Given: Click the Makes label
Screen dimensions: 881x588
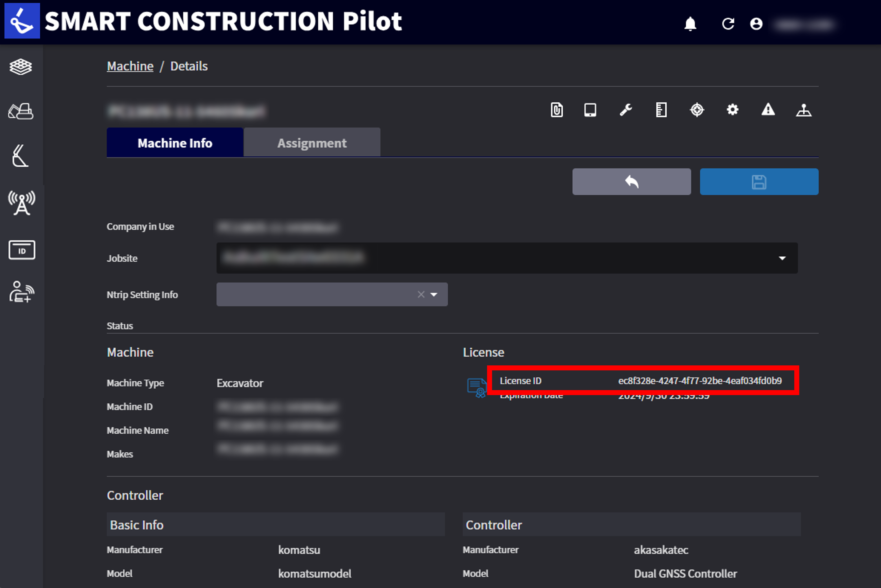Looking at the screenshot, I should pyautogui.click(x=120, y=454).
